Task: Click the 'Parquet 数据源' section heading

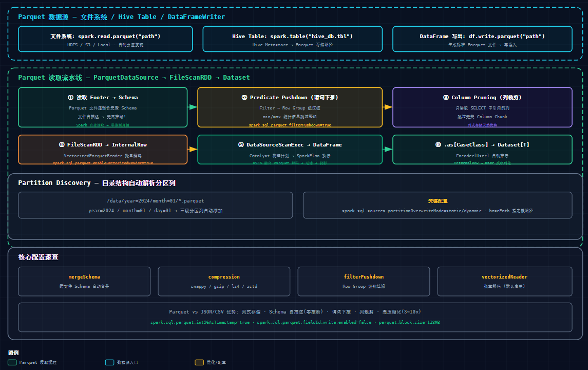Action: (x=122, y=17)
